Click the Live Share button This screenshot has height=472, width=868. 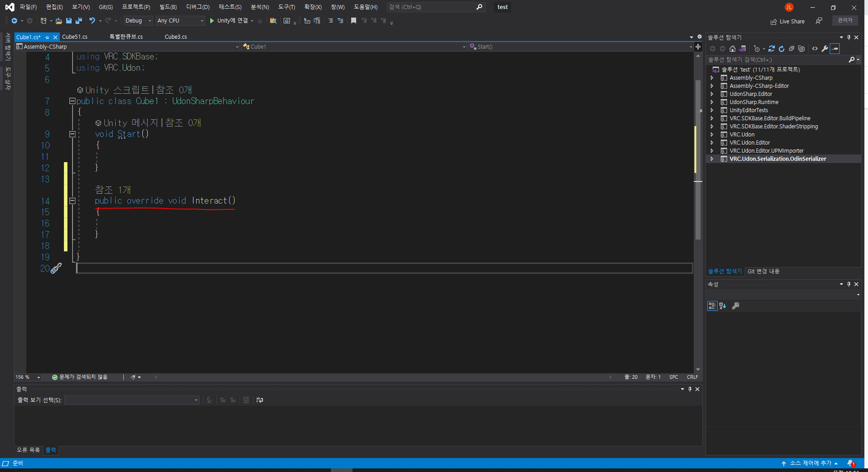(787, 21)
